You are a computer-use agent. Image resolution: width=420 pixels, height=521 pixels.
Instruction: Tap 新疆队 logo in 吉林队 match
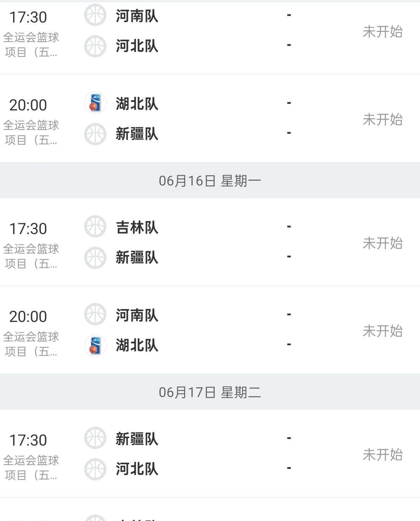tap(95, 257)
